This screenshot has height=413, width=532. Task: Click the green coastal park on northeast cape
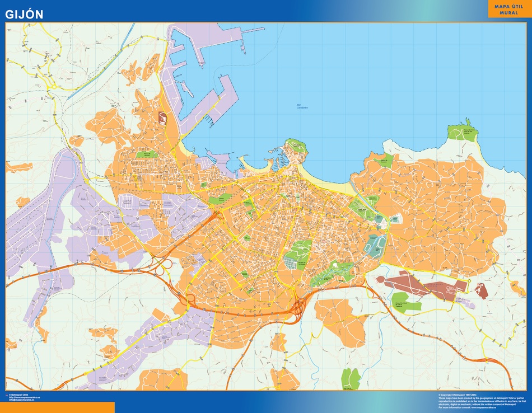pos(463,133)
